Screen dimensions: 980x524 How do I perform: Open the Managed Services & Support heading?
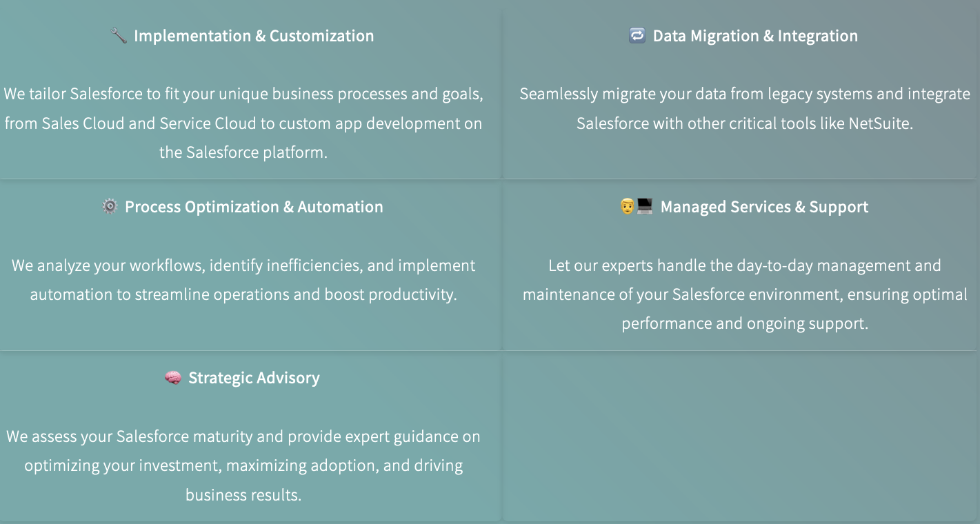point(764,207)
